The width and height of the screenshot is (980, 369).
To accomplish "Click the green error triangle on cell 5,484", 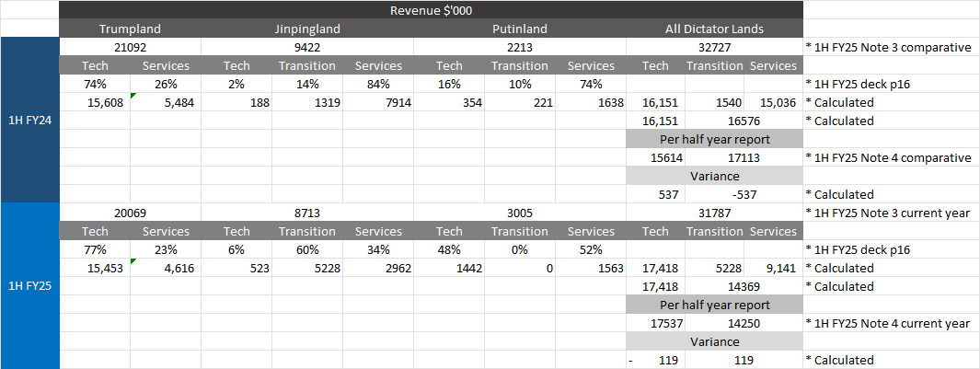I will pos(134,97).
